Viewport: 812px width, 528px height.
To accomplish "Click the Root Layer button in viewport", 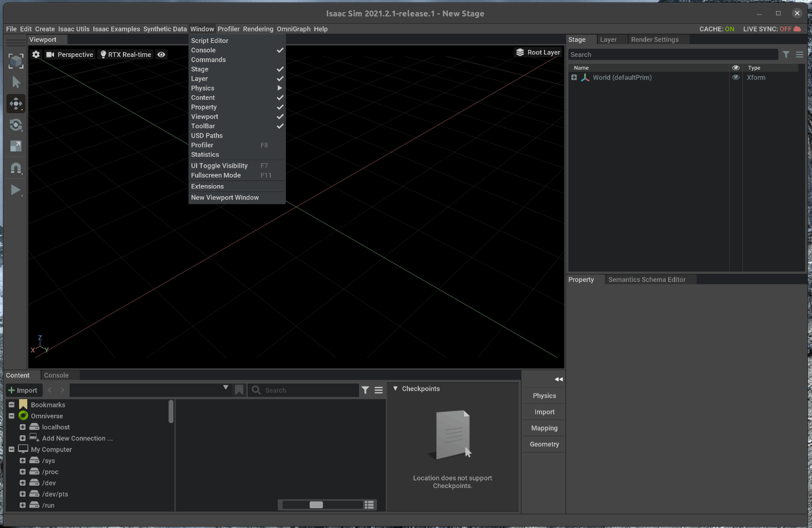I will click(x=538, y=52).
